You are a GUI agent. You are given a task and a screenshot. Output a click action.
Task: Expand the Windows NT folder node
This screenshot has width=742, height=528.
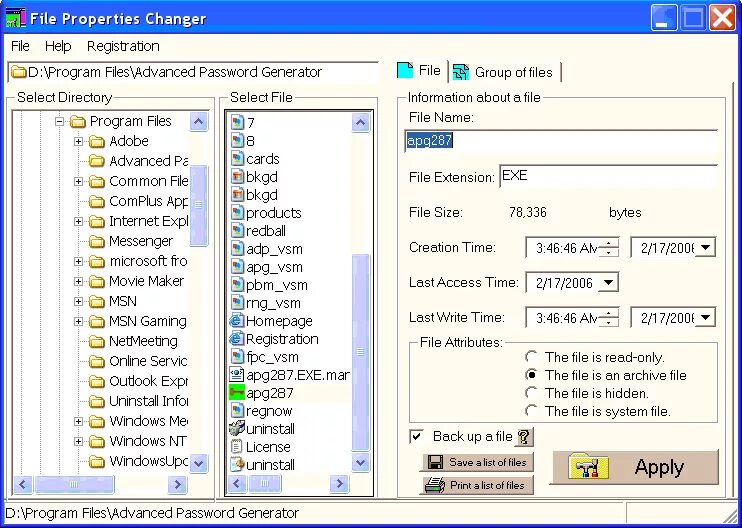point(79,441)
